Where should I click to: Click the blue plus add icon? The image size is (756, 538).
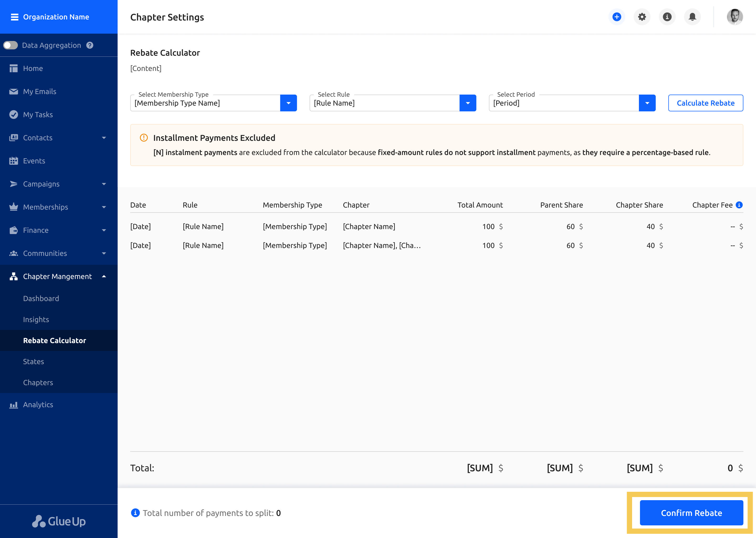tap(617, 17)
